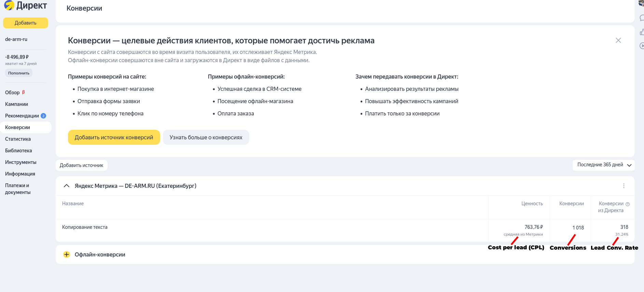Click the bullet Отправка формы заявки

(109, 101)
